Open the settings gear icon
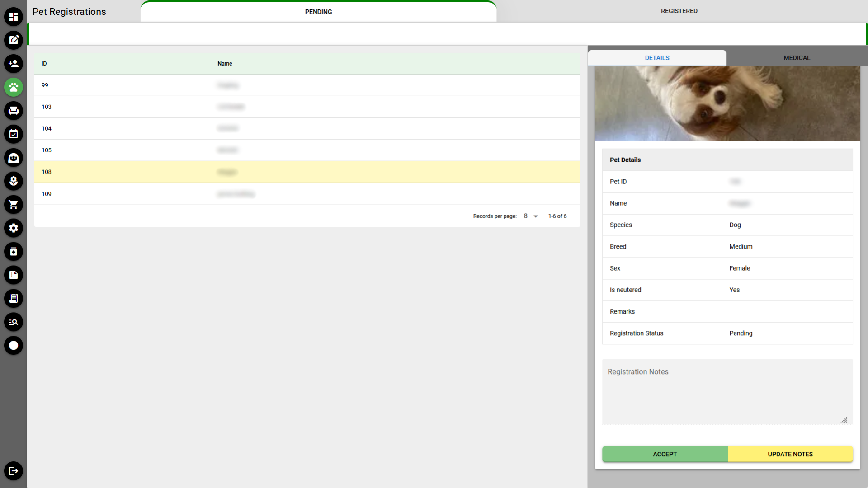The width and height of the screenshot is (868, 488). [14, 228]
